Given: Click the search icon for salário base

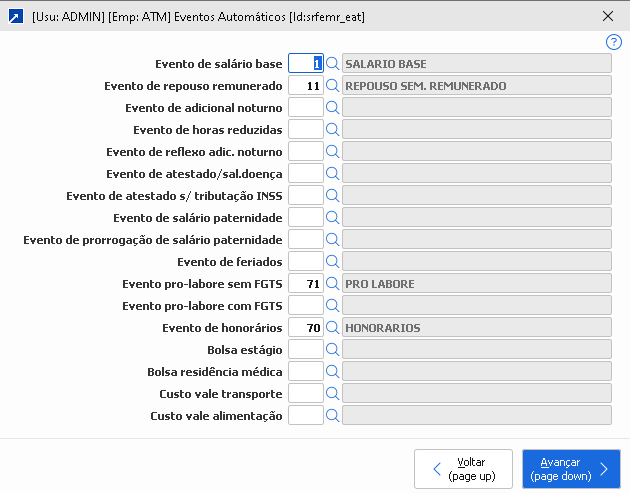Looking at the screenshot, I should pyautogui.click(x=333, y=64).
